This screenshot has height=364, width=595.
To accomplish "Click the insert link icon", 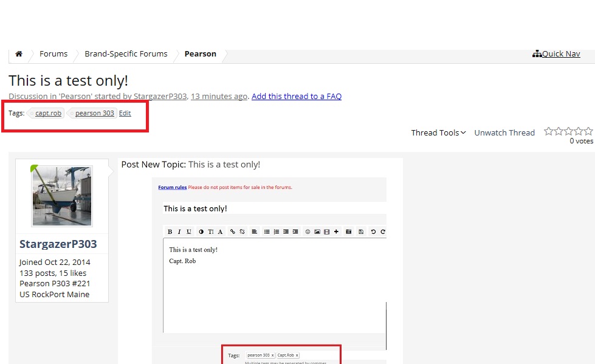I will [x=233, y=232].
